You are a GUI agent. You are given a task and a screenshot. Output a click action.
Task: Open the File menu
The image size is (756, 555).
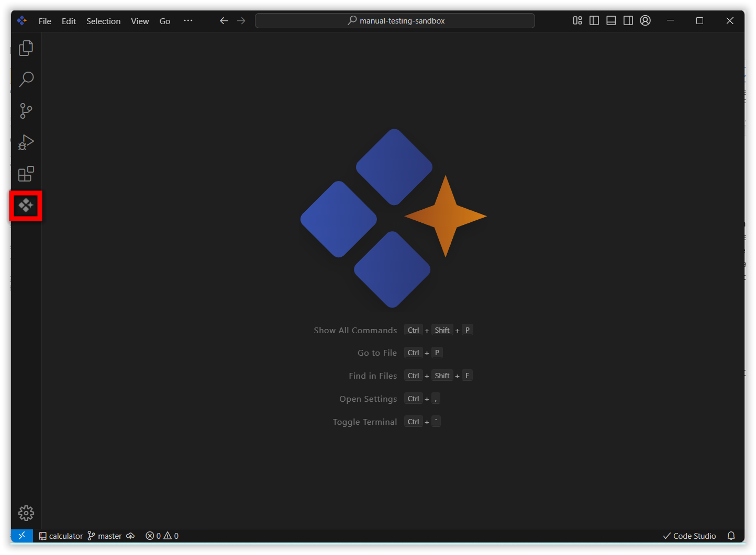(x=45, y=21)
